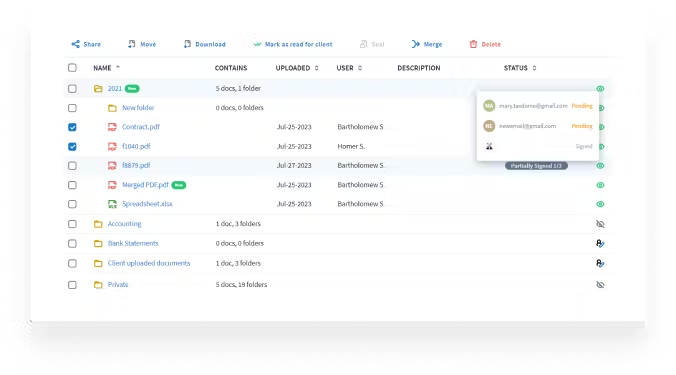Open Client uploaded documents folder
The image size is (676, 375).
pyautogui.click(x=149, y=263)
